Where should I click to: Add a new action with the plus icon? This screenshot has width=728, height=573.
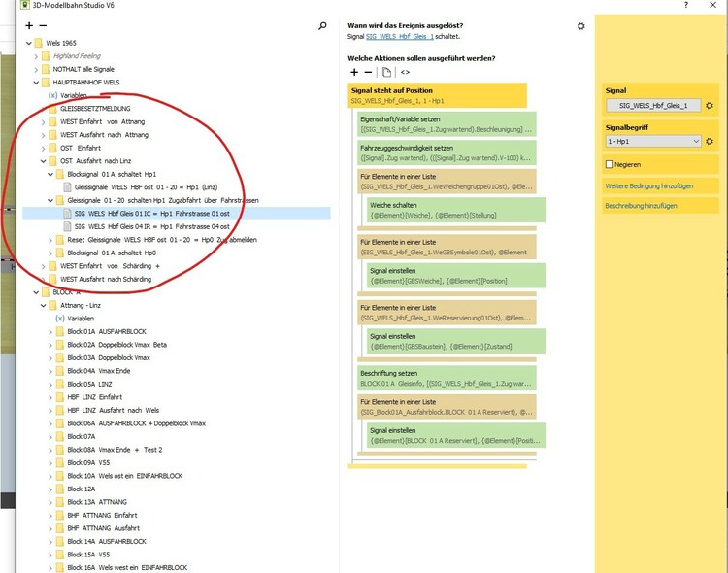tap(354, 72)
